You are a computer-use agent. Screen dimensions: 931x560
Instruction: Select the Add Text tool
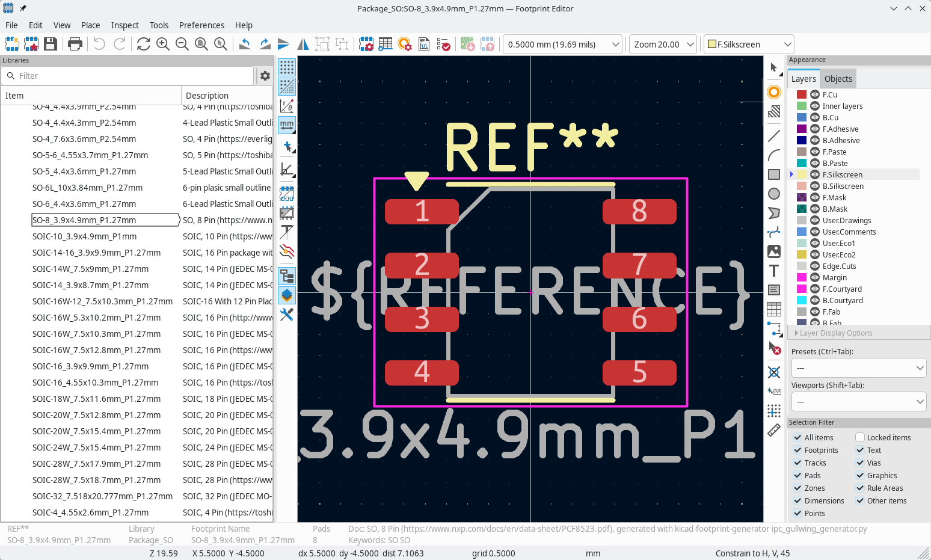pyautogui.click(x=774, y=271)
